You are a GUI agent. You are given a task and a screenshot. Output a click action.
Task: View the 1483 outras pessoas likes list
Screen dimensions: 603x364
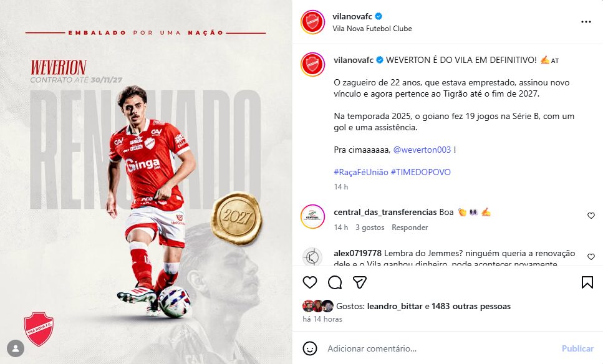point(471,306)
